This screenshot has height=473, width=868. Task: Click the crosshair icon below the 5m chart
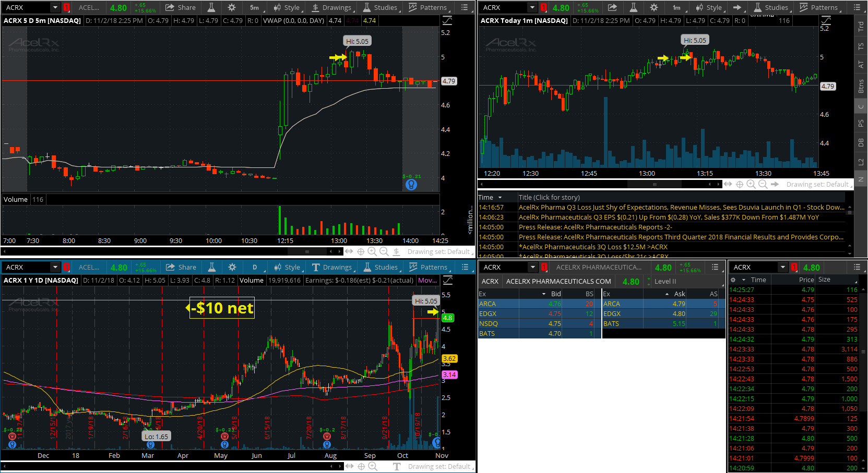pos(361,251)
